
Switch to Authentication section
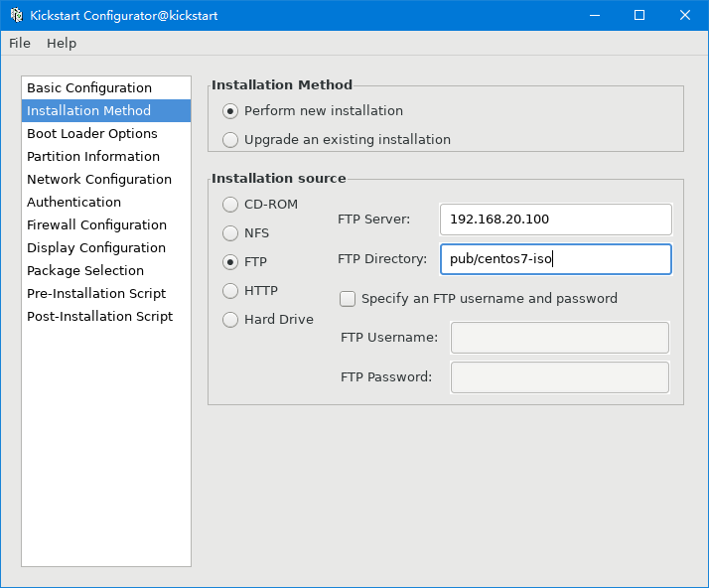tap(106, 203)
